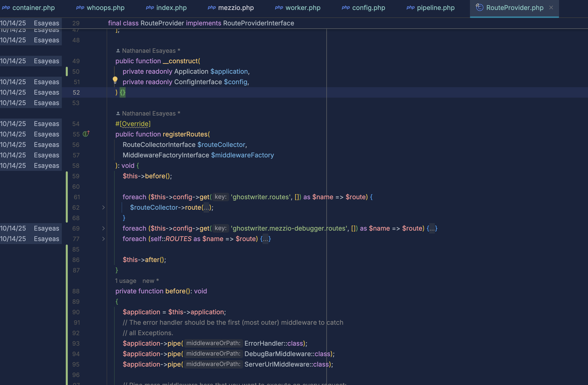This screenshot has height=385, width=588.
Task: Close the RouteProvider.php tab
Action: pos(551,8)
